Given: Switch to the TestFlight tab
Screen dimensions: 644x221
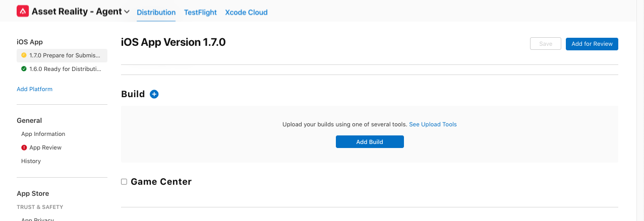Looking at the screenshot, I should [200, 13].
